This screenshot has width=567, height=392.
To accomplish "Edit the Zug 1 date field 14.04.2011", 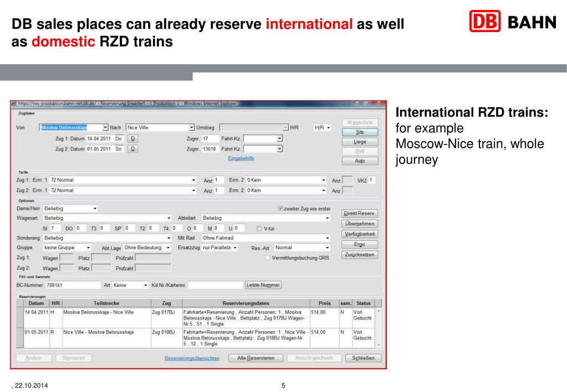I will coord(100,139).
